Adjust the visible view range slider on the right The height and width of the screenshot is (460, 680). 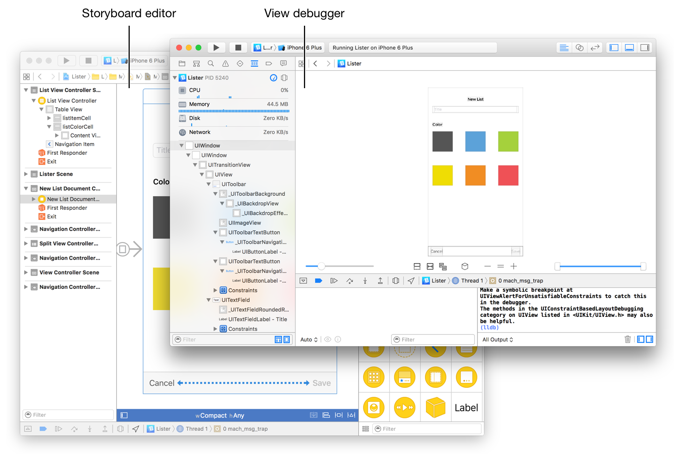600,266
